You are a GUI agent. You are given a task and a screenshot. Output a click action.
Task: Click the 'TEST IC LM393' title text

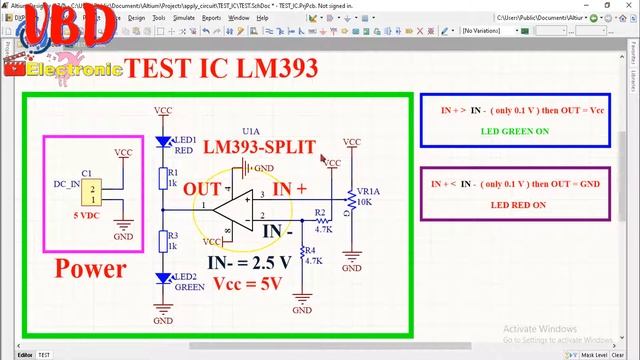point(221,68)
